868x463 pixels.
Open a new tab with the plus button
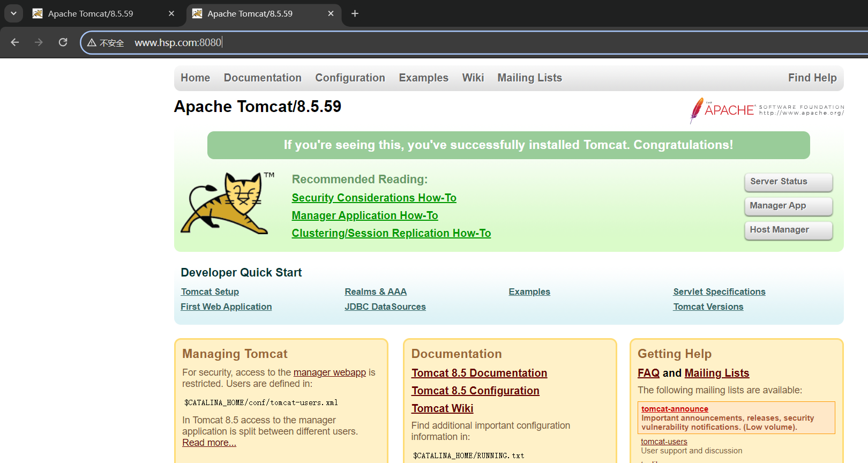click(355, 13)
